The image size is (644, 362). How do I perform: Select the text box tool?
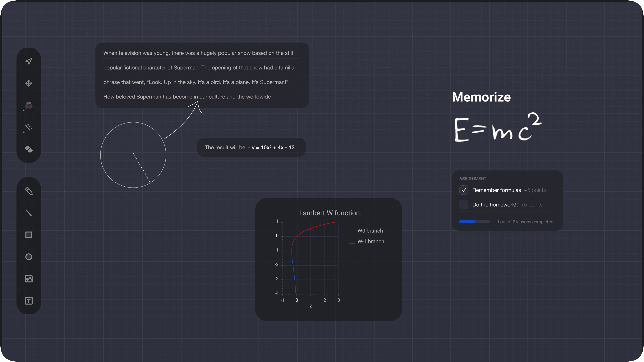coord(29,301)
